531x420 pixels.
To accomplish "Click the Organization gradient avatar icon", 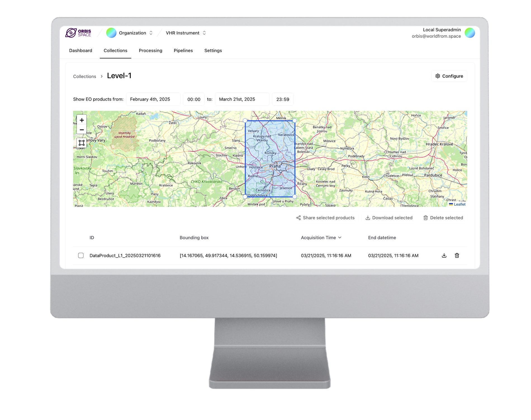I will click(111, 33).
